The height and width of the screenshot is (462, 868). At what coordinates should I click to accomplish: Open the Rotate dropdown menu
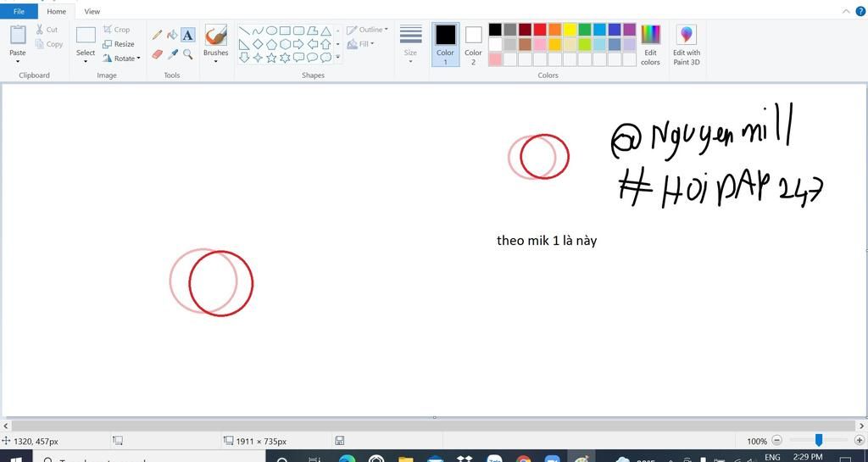click(122, 58)
